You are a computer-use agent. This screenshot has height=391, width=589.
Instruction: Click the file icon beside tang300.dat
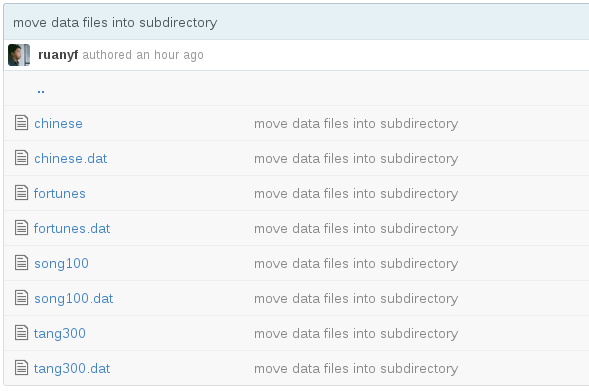21,367
